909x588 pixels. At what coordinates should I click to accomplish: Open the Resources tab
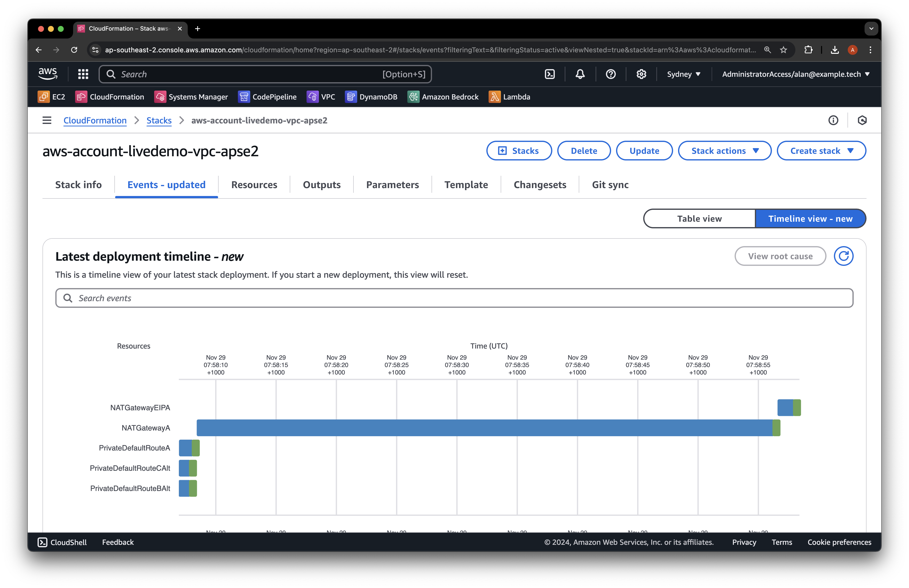(x=254, y=185)
